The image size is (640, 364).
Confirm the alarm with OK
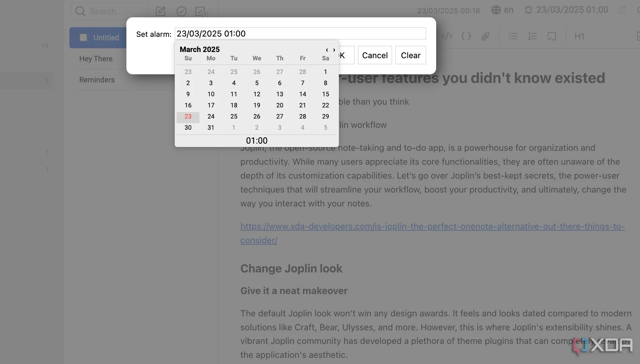coord(346,55)
